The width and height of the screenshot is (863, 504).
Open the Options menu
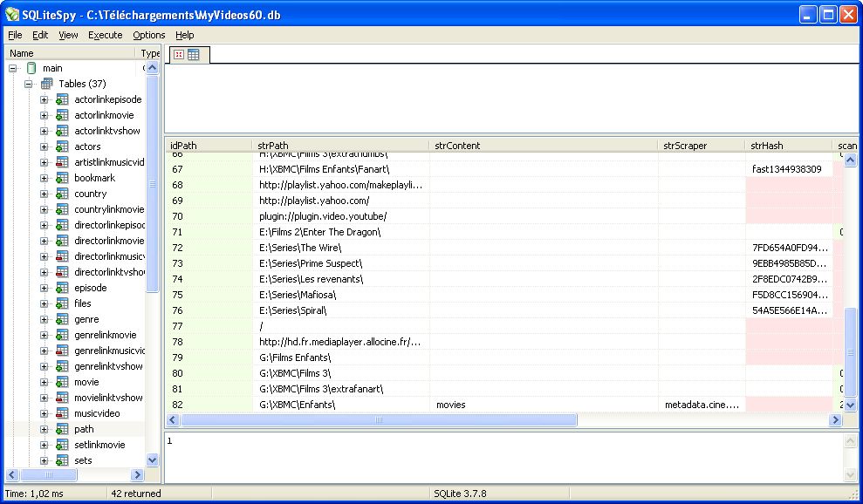tap(148, 35)
